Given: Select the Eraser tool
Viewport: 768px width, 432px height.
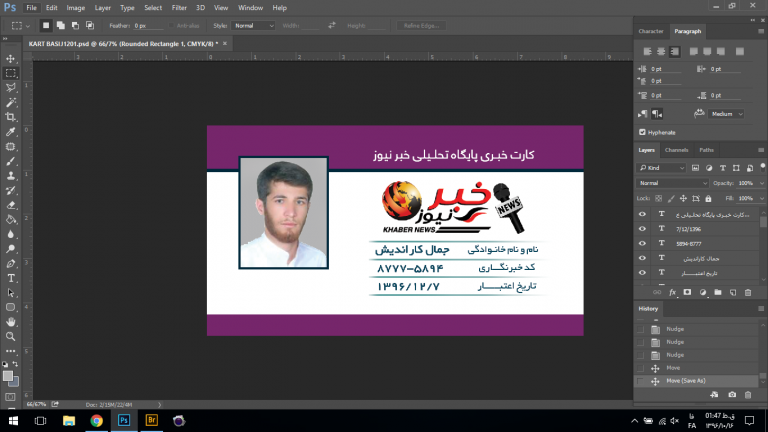Looking at the screenshot, I should 10,205.
